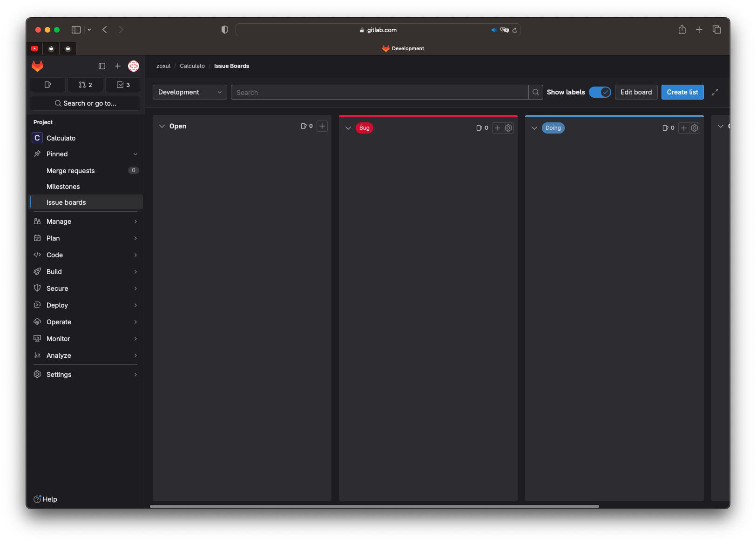756x543 pixels.
Task: Click the Edit board button
Action: pos(636,92)
